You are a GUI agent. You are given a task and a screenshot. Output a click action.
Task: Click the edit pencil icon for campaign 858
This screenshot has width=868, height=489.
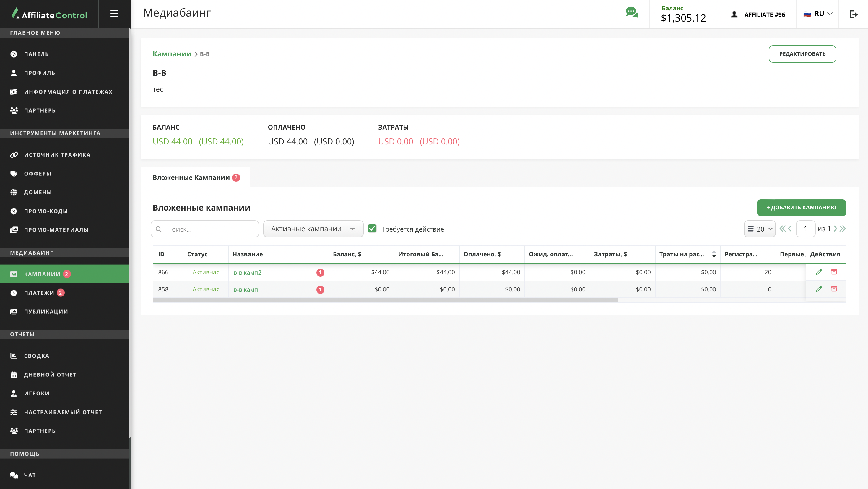(819, 289)
